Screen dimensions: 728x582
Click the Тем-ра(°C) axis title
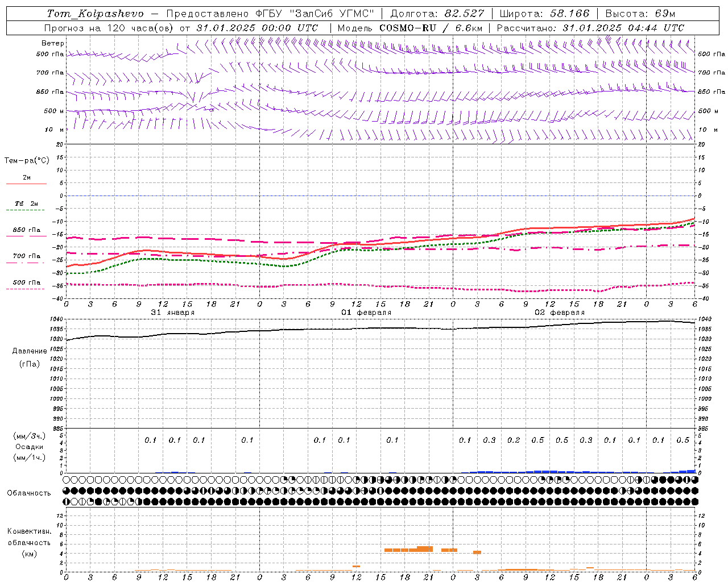(27, 161)
